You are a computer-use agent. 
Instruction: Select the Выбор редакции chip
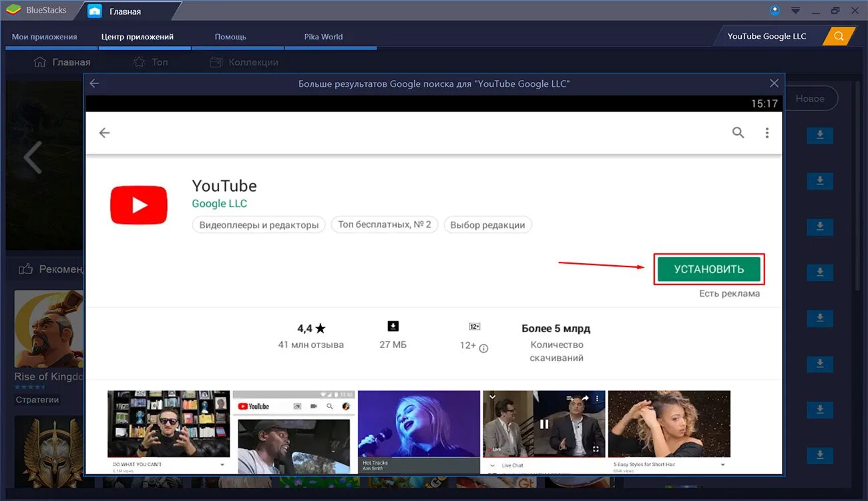click(x=487, y=225)
